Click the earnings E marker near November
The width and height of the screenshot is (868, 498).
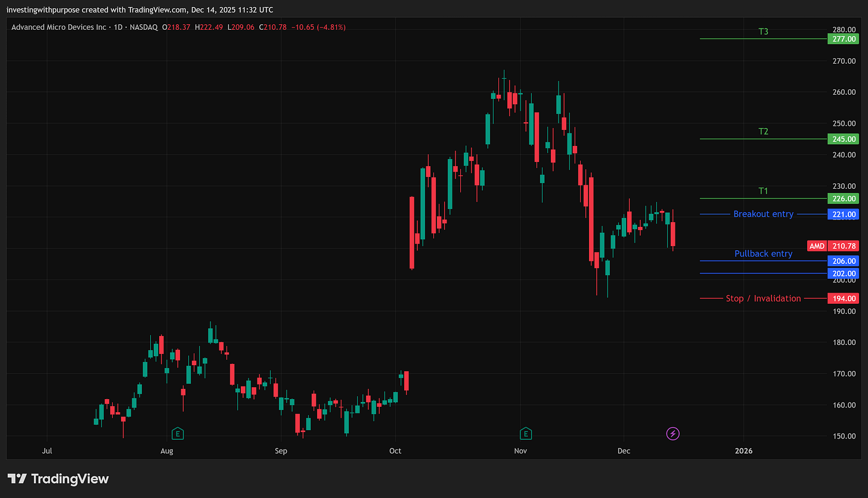click(x=525, y=434)
